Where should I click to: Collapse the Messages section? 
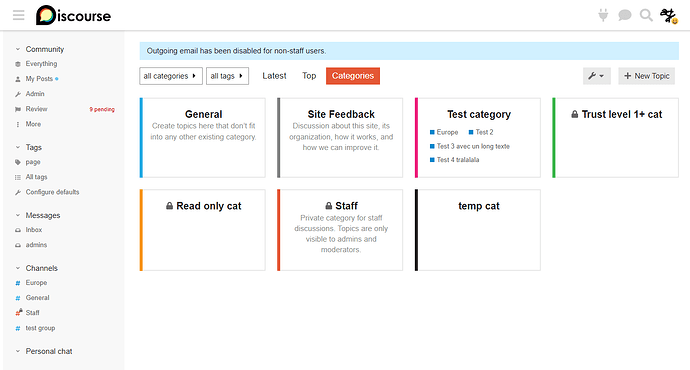(18, 215)
